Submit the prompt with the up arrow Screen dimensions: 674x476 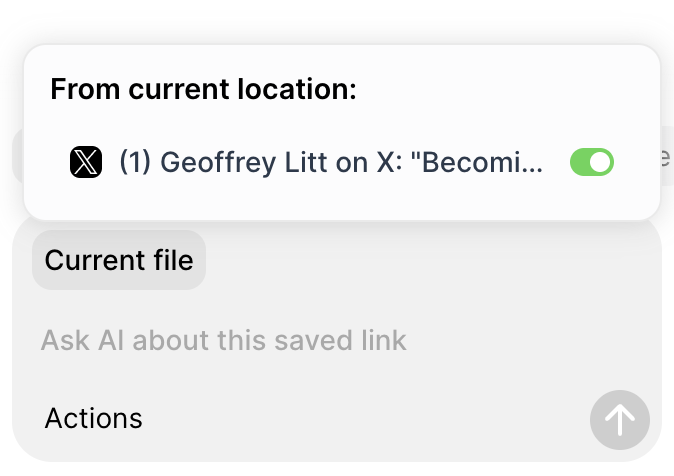tap(619, 420)
